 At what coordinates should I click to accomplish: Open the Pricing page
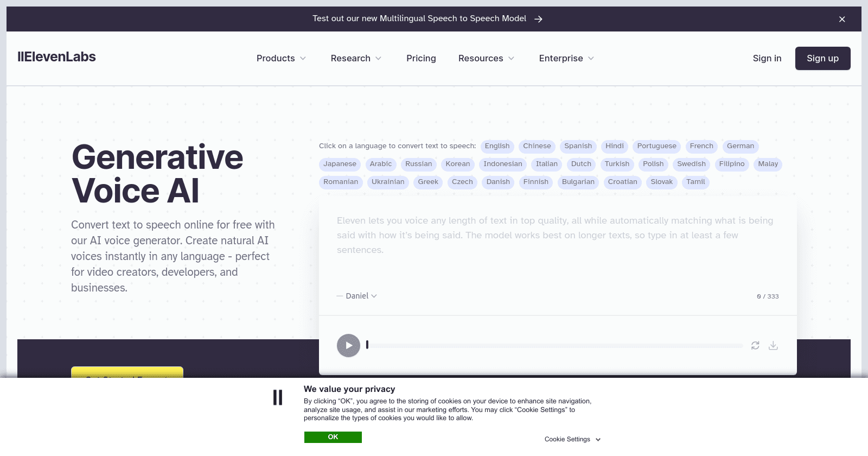click(x=421, y=58)
